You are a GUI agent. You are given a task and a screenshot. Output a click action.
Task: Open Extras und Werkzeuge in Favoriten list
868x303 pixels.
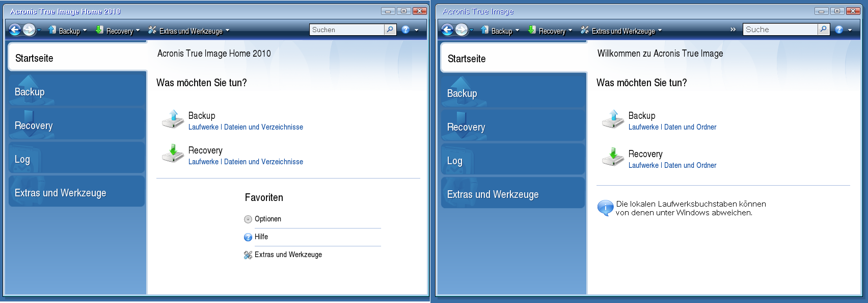pos(288,255)
